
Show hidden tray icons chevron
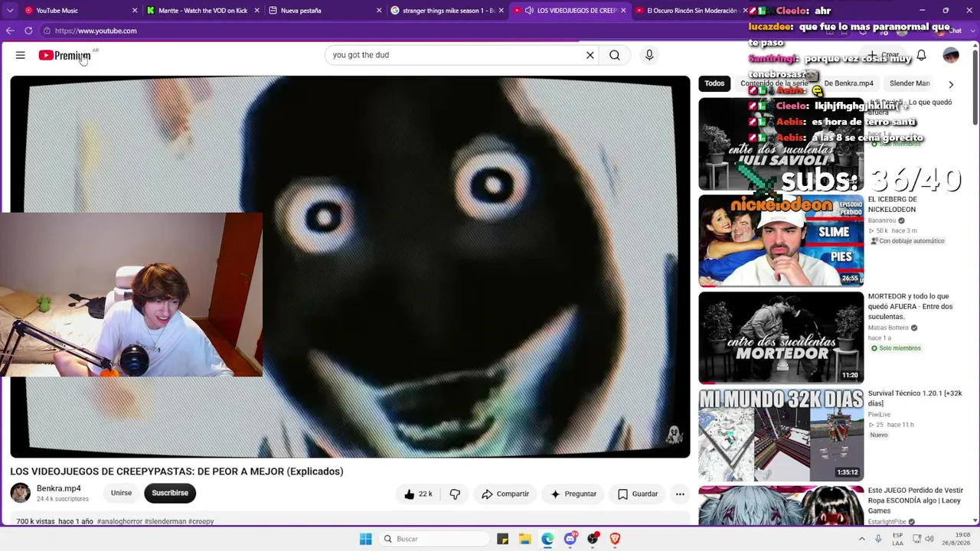861,539
